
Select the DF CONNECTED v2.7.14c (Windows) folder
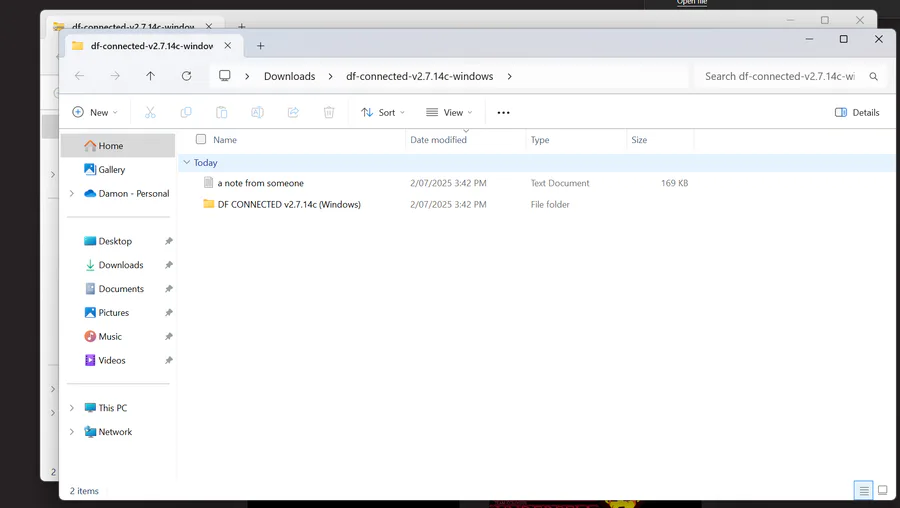point(289,204)
